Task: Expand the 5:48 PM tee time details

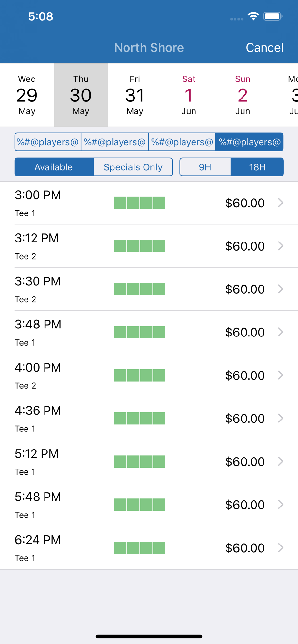Action: click(x=149, y=505)
